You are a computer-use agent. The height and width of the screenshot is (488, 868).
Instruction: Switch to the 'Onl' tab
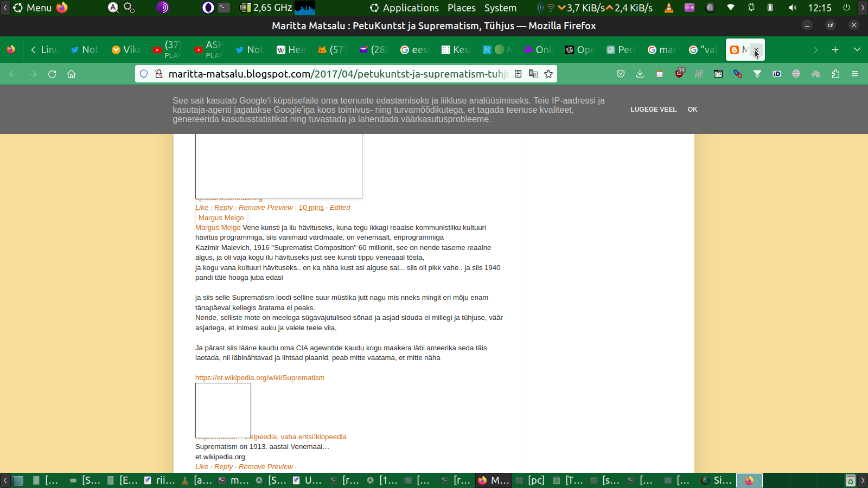(x=538, y=50)
